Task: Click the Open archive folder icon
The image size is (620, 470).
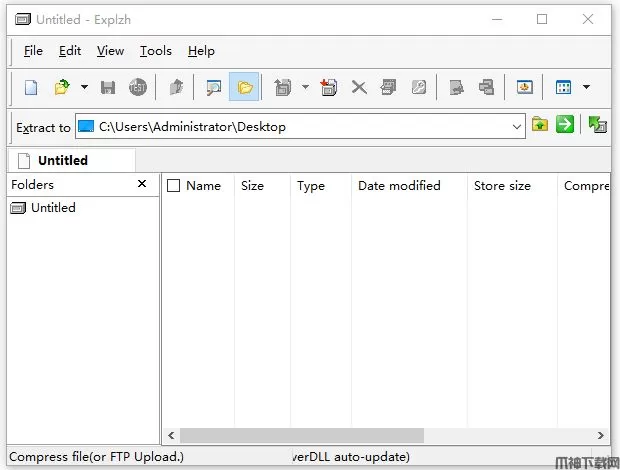Action: [62, 88]
